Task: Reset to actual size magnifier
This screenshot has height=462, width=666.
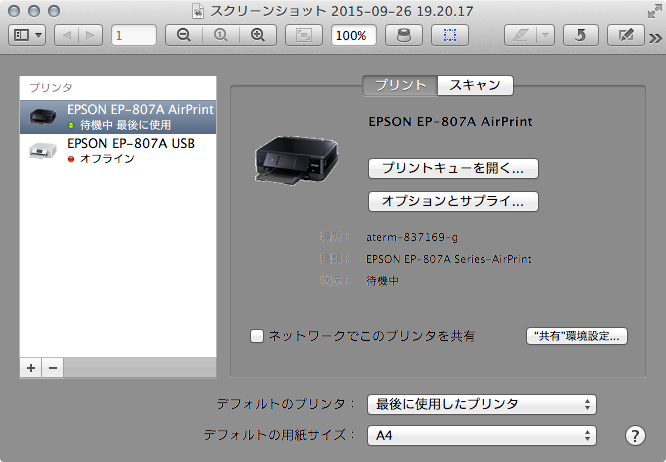Action: (221, 35)
